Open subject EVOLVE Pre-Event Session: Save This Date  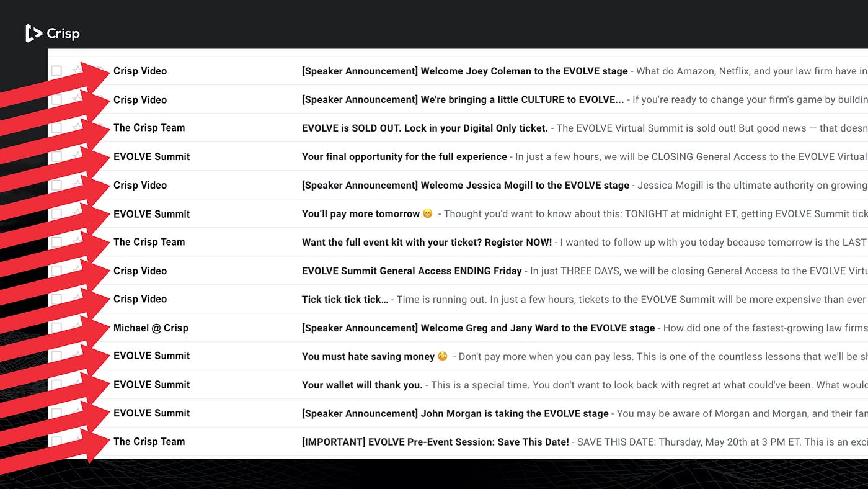(x=435, y=442)
